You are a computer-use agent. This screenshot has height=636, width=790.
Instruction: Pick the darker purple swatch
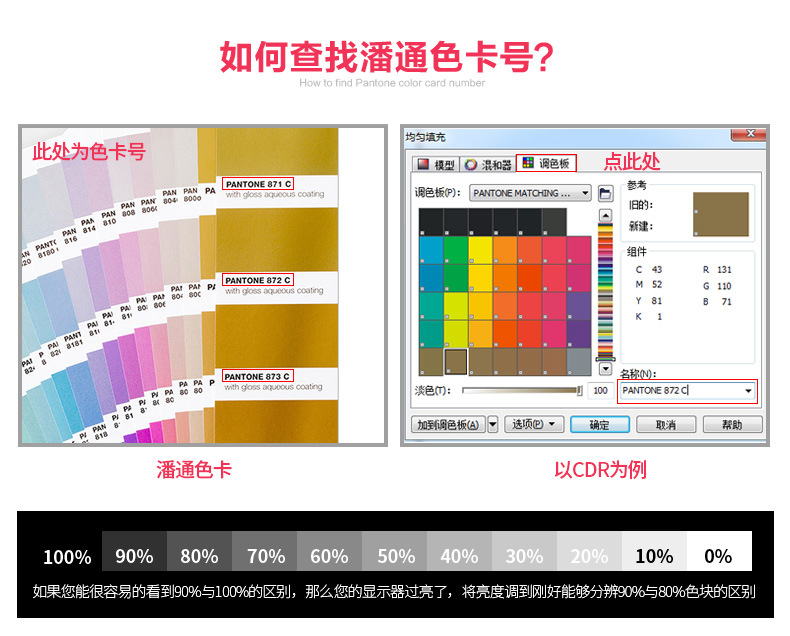point(579,334)
